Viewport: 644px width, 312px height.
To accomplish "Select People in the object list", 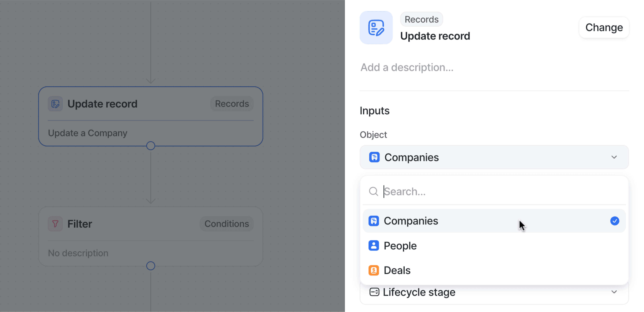I will coord(494,246).
